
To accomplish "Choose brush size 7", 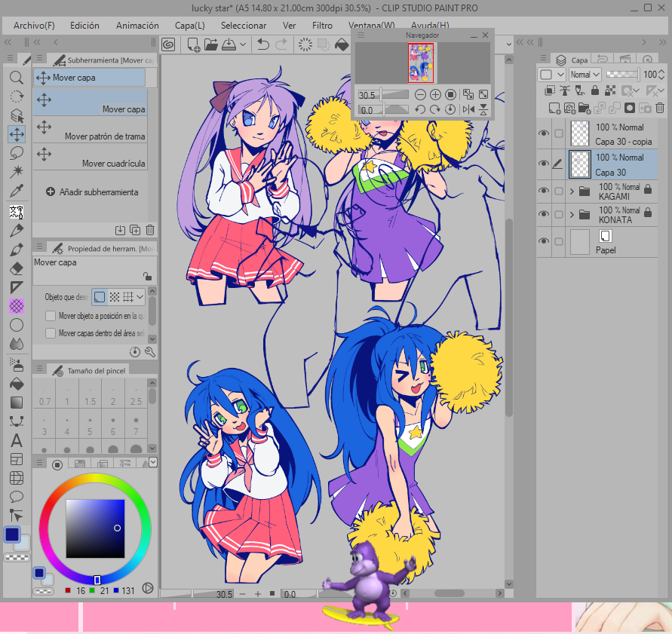I will (136, 425).
